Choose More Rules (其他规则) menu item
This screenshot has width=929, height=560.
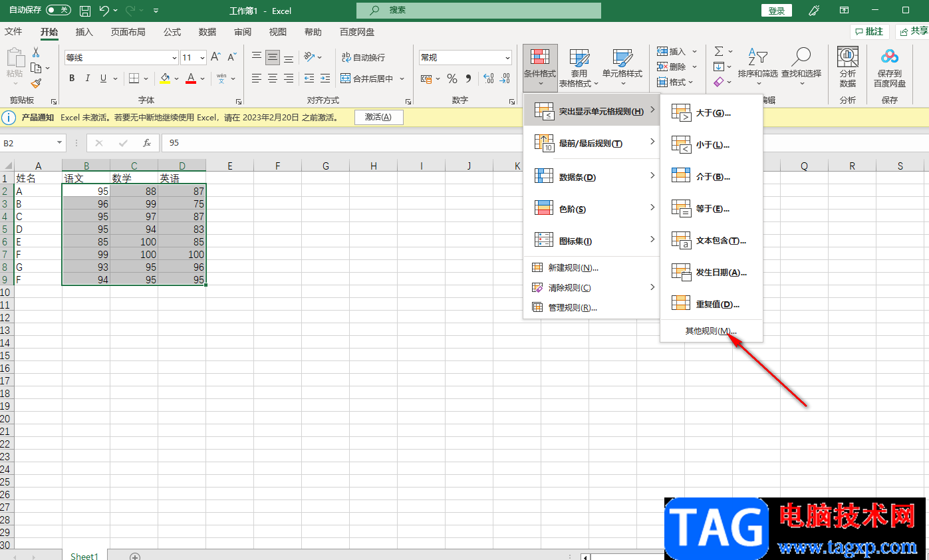tap(712, 331)
